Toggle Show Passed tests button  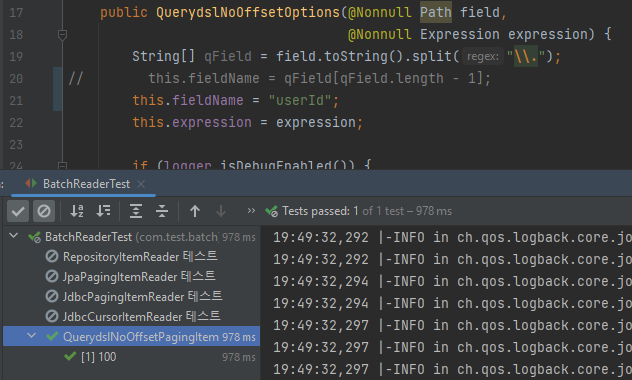pos(18,211)
